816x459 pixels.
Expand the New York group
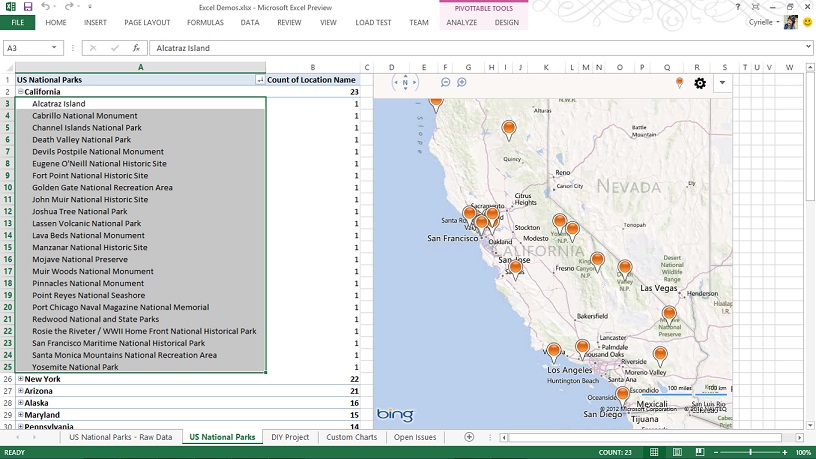pos(20,379)
